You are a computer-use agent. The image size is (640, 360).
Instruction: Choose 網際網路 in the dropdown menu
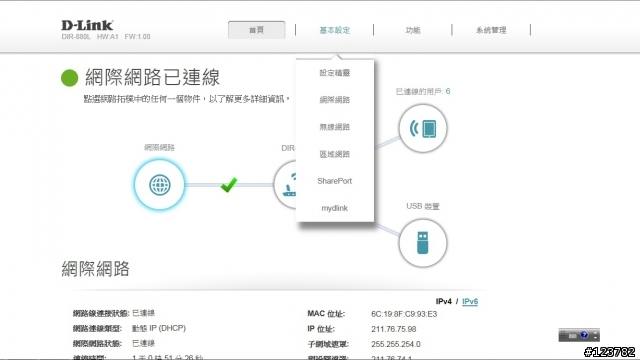[x=335, y=100]
